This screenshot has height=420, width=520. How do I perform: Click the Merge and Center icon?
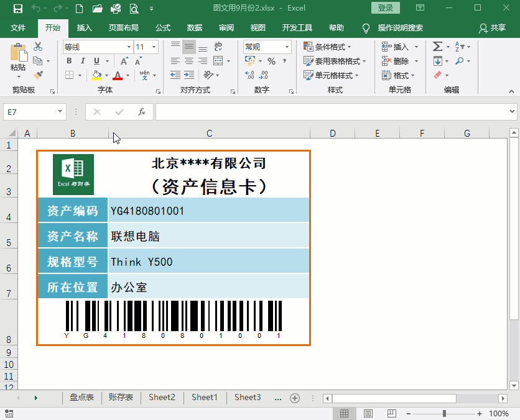[x=218, y=61]
